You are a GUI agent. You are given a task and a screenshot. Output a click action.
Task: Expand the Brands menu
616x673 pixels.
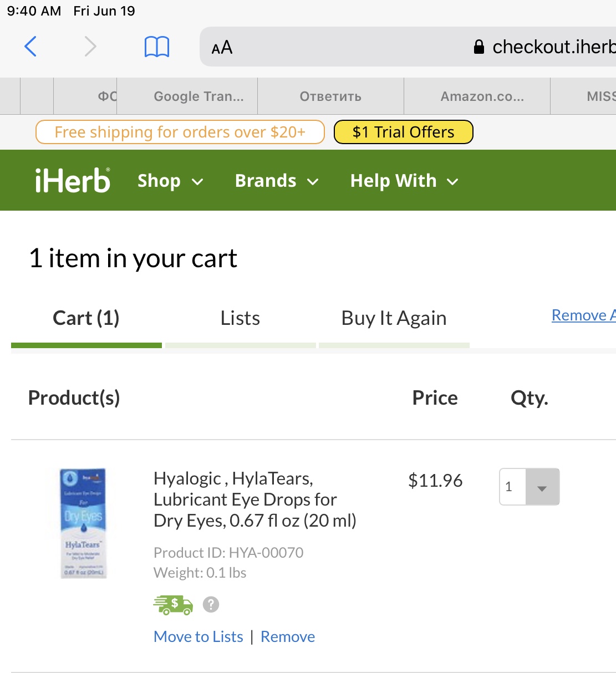pyautogui.click(x=277, y=181)
